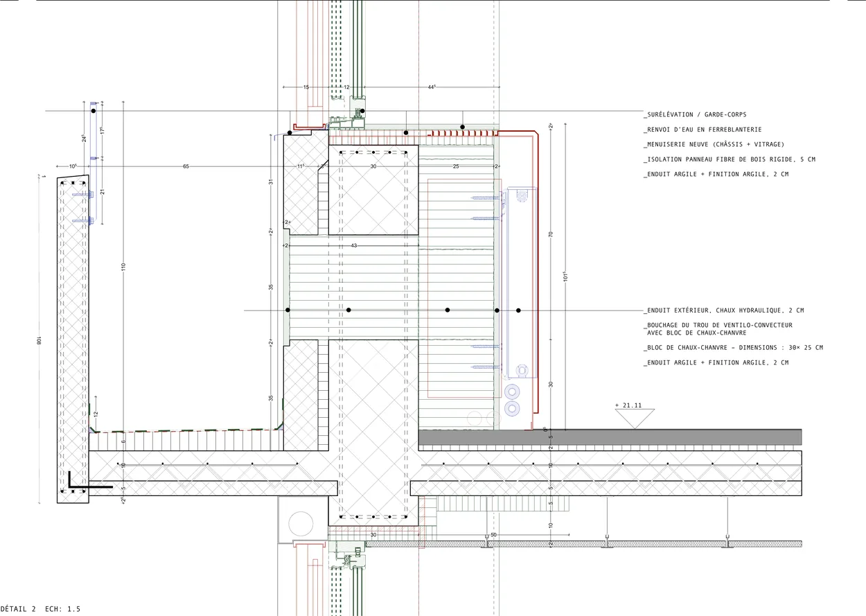The image size is (866, 616).
Task: Click the 44⁵ top dimension text
Action: [x=431, y=87]
